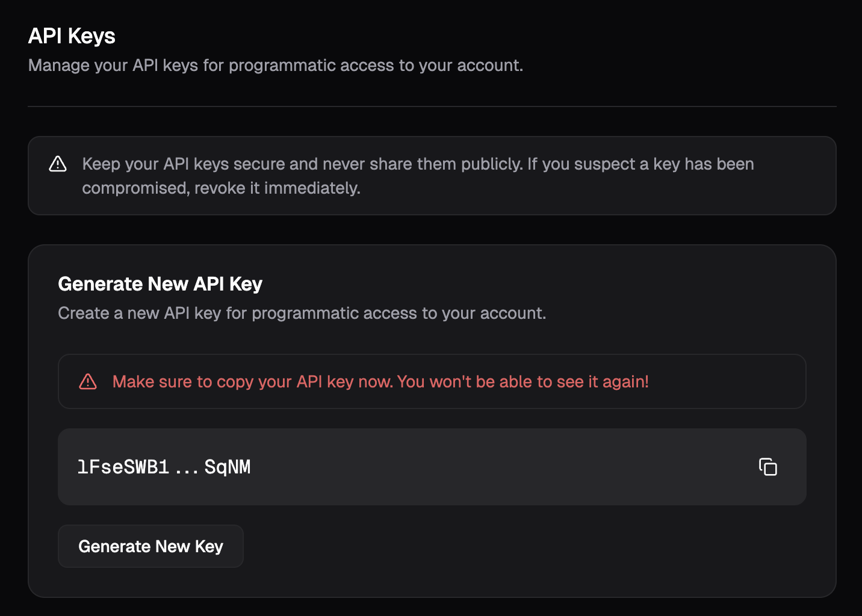Copy the API key with the copy icon
The width and height of the screenshot is (862, 616).
click(767, 467)
